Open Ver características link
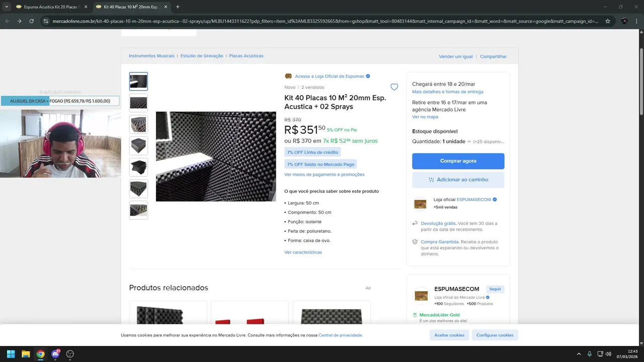The height and width of the screenshot is (362, 644). coord(303,252)
